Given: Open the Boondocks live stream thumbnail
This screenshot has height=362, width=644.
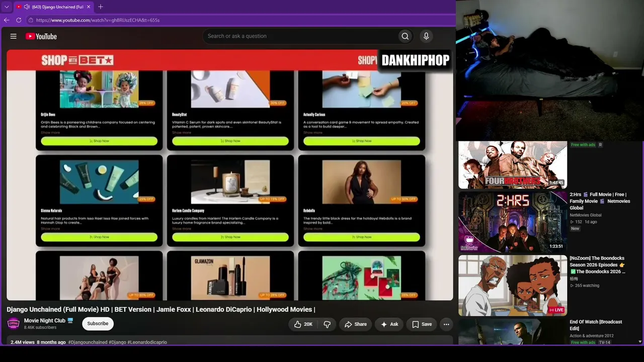Looking at the screenshot, I should (513, 286).
